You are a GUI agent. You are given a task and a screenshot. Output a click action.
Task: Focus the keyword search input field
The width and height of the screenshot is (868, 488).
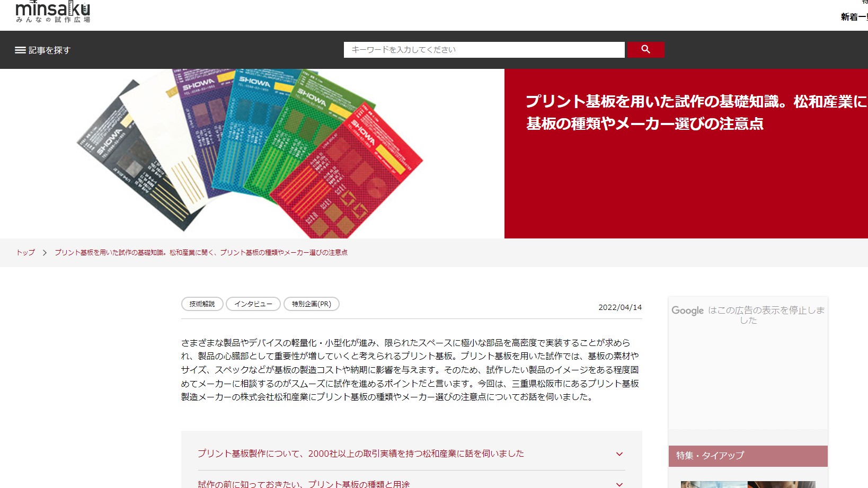click(484, 49)
